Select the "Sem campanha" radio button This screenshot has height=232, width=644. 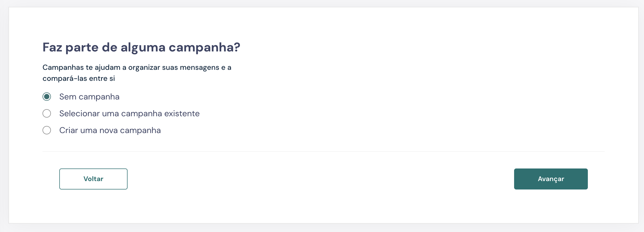(47, 97)
